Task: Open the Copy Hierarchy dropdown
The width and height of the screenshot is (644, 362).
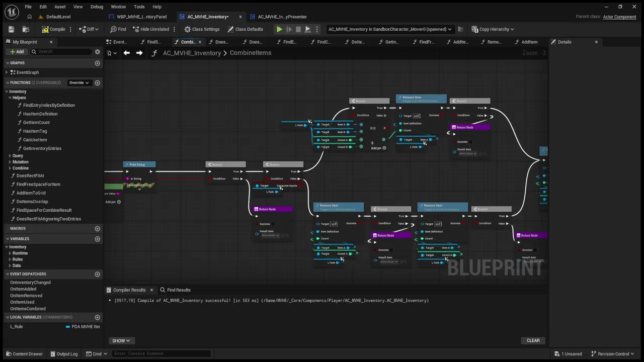Action: (x=493, y=29)
